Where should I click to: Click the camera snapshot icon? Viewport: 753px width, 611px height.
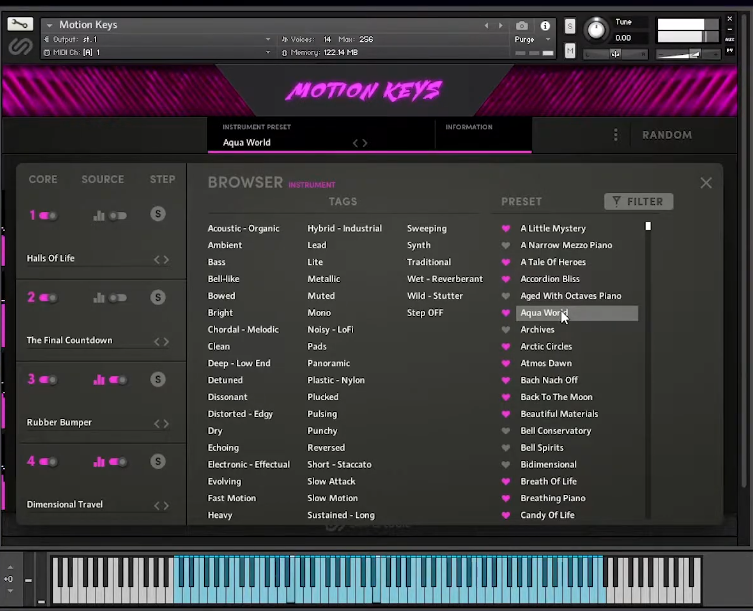pyautogui.click(x=522, y=26)
